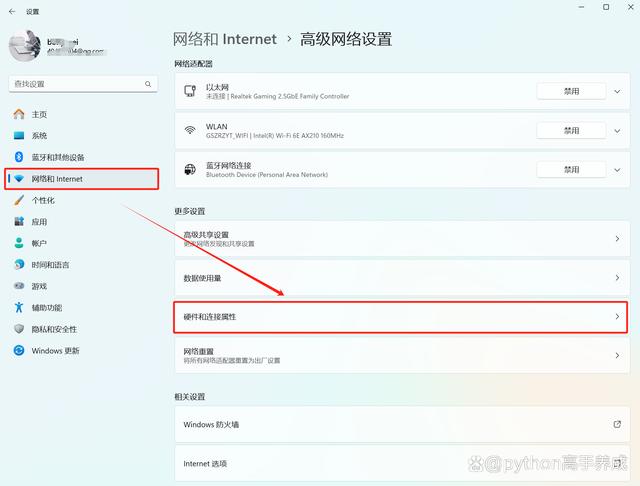The image size is (640, 486).
Task: Disable the 蓝牙网络连接 adapter
Action: pyautogui.click(x=571, y=170)
